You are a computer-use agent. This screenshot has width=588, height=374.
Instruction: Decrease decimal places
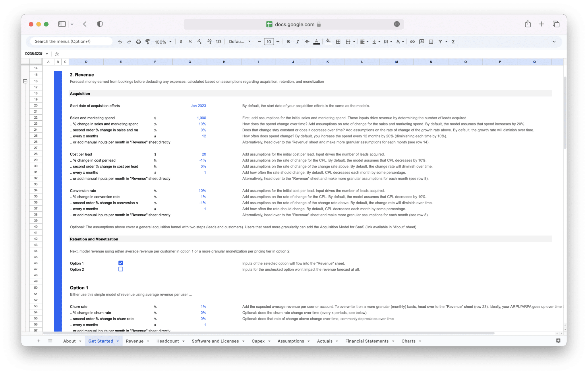(199, 41)
